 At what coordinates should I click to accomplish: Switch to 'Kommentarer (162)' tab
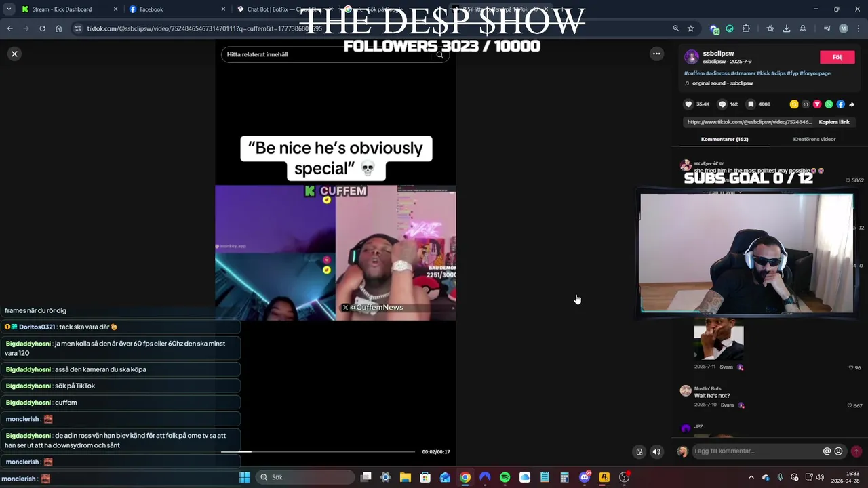pos(724,139)
